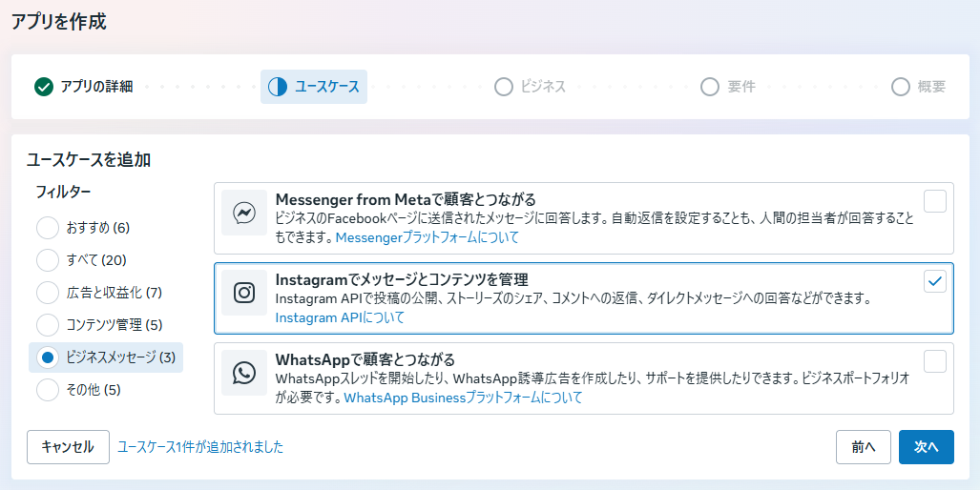The width and height of the screenshot is (980, 490).
Task: Select the おすすめ (6) filter radio button
Action: (x=48, y=228)
